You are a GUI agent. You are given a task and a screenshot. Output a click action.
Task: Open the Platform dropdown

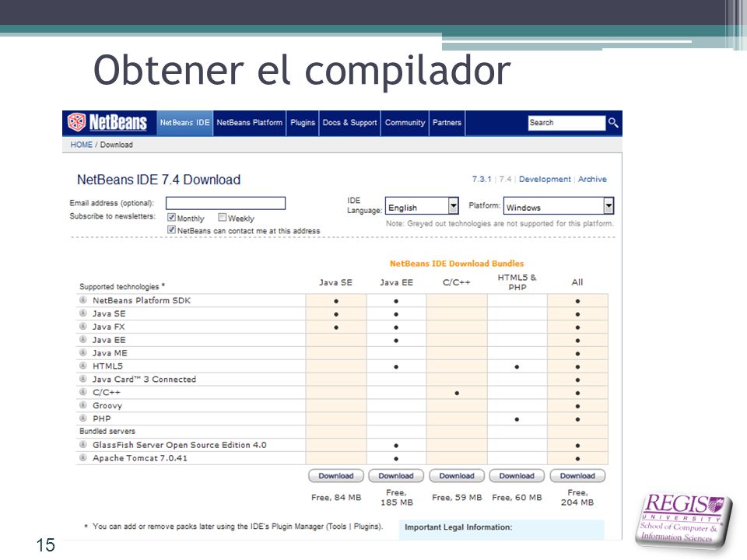click(559, 205)
